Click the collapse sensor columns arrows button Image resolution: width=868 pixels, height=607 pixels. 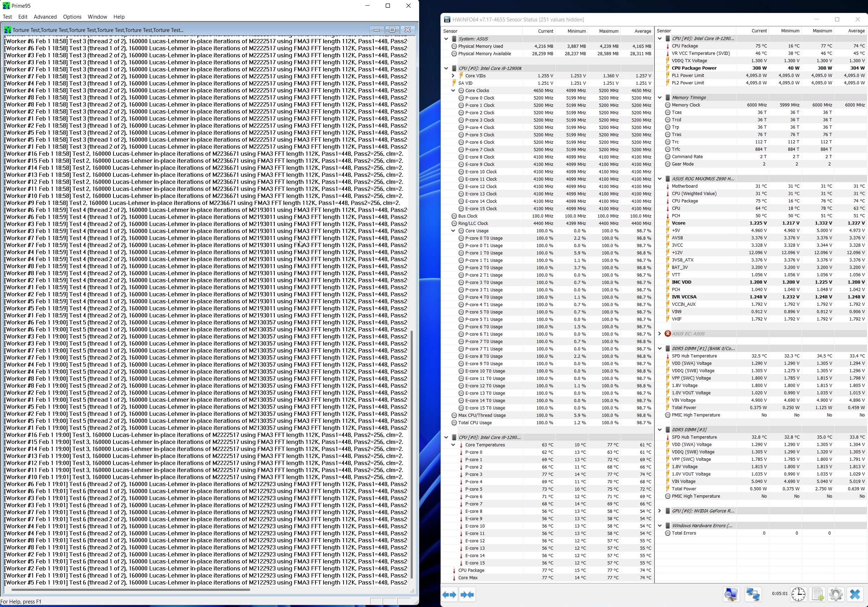pos(467,594)
